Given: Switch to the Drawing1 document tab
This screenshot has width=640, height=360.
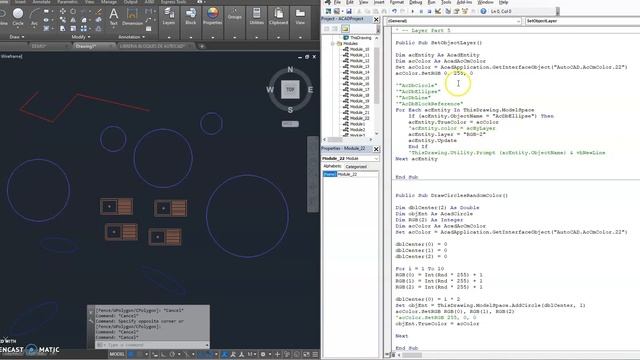Looking at the screenshot, I should [86, 46].
